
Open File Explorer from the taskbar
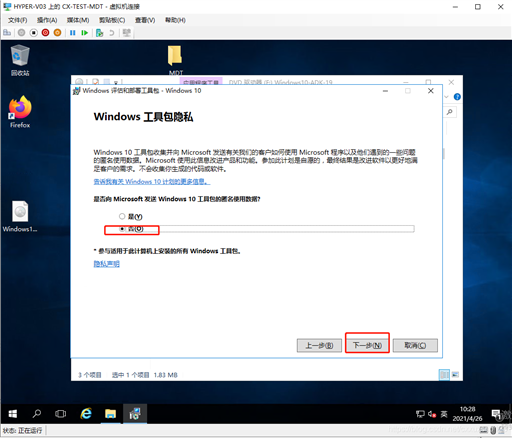[x=110, y=414]
